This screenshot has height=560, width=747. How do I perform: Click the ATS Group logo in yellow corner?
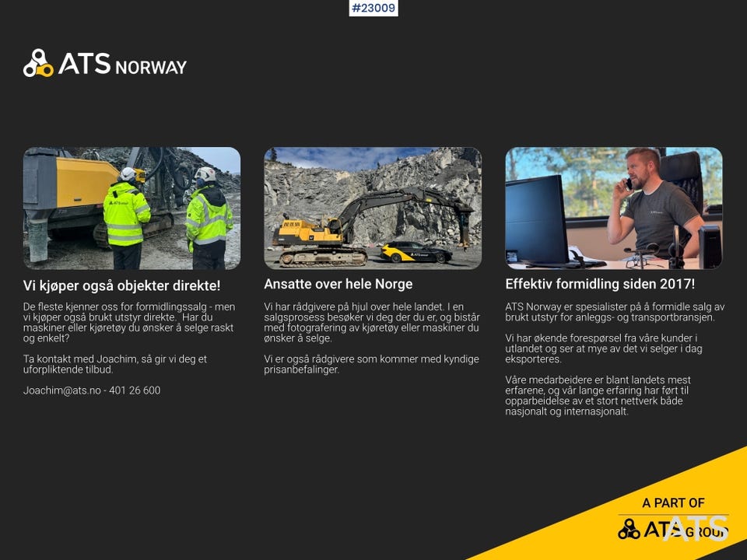[x=673, y=529]
